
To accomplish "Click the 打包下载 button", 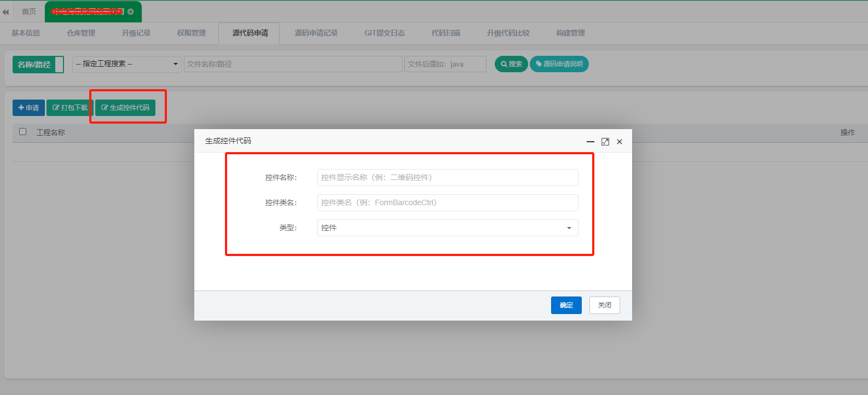I will point(70,108).
